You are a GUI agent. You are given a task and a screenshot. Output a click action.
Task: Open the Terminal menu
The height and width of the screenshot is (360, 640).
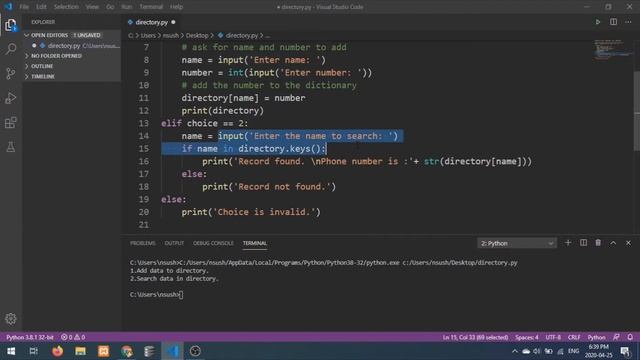pos(151,7)
